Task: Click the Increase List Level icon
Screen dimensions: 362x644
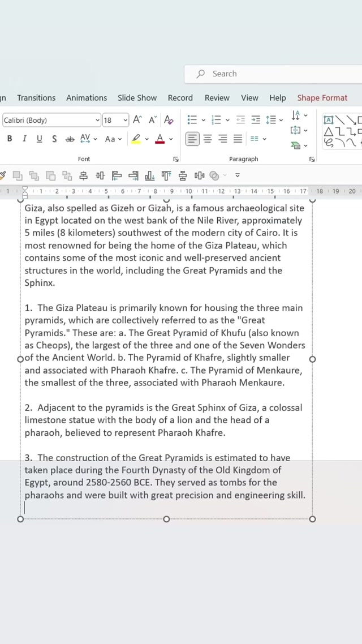Action: point(256,119)
